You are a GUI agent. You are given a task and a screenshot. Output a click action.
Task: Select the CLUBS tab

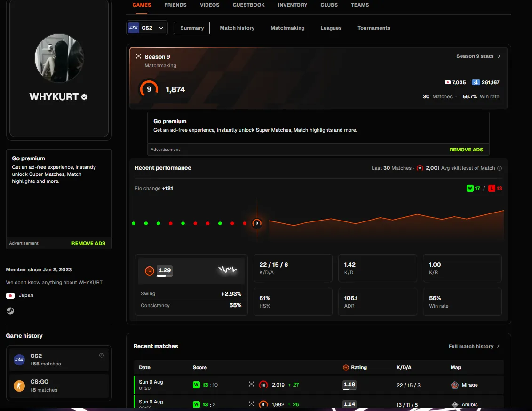329,5
